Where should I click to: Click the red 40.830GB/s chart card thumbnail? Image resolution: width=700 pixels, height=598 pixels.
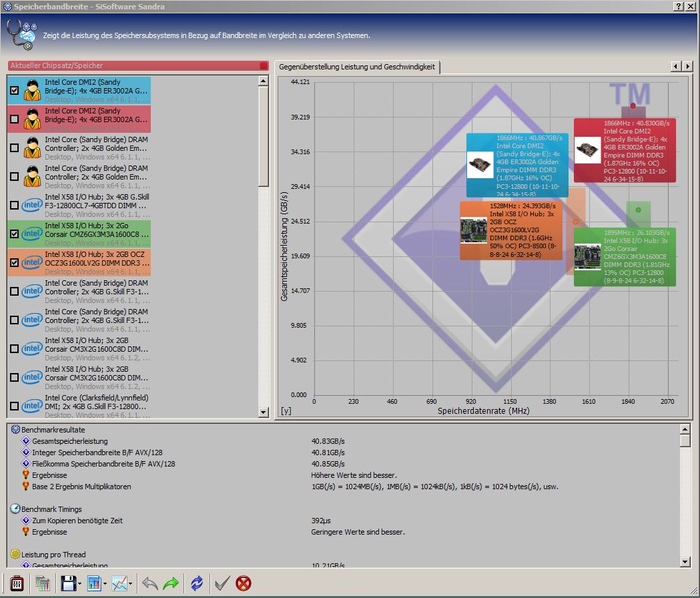587,149
